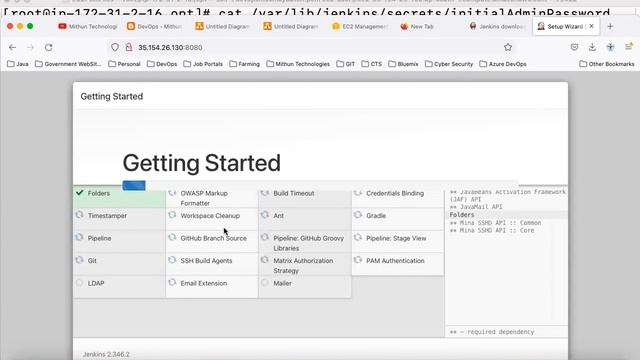Image resolution: width=640 pixels, height=360 pixels.
Task: Open the DevOps bookmarks folder
Action: tap(162, 64)
